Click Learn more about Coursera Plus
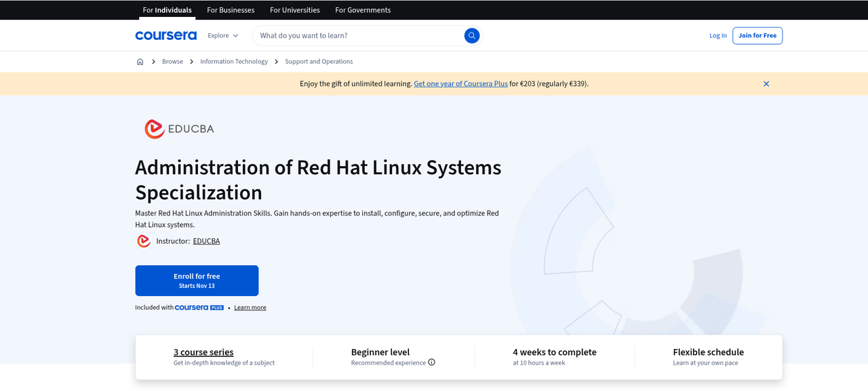 (250, 308)
